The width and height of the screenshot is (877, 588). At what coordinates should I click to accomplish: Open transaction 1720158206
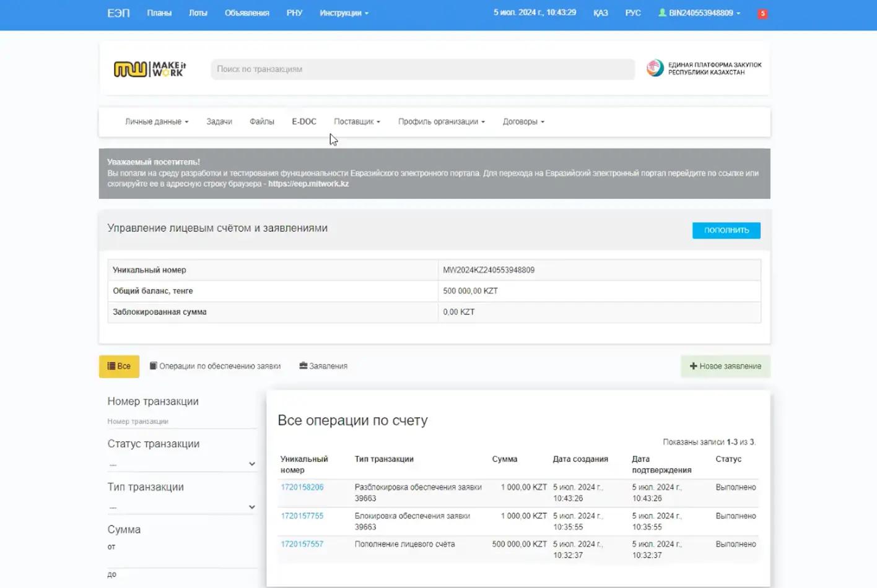tap(302, 487)
